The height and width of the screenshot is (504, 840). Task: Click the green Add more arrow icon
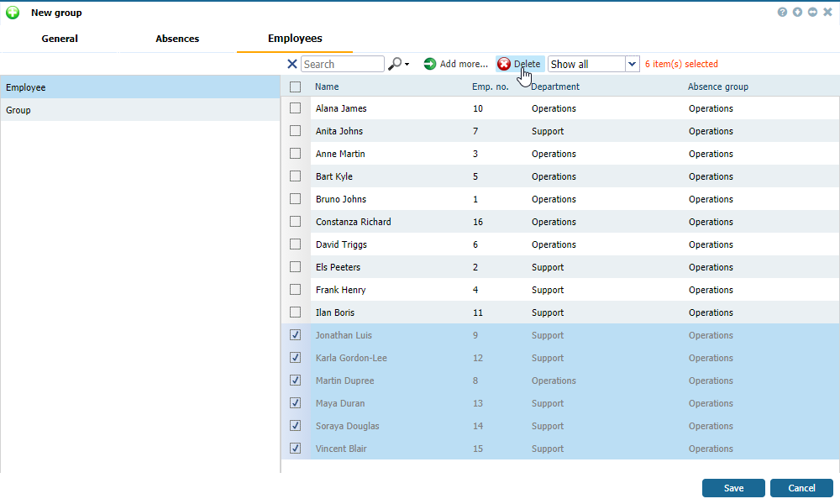tap(430, 64)
